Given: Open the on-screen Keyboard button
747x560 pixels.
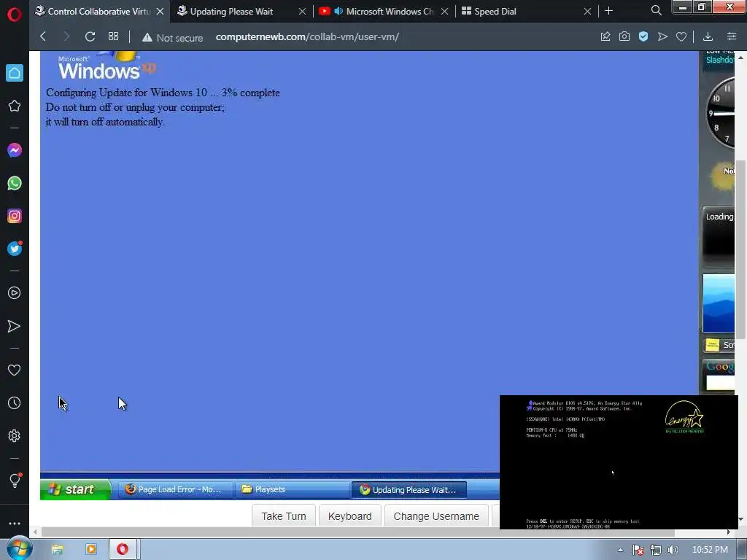Looking at the screenshot, I should (349, 516).
